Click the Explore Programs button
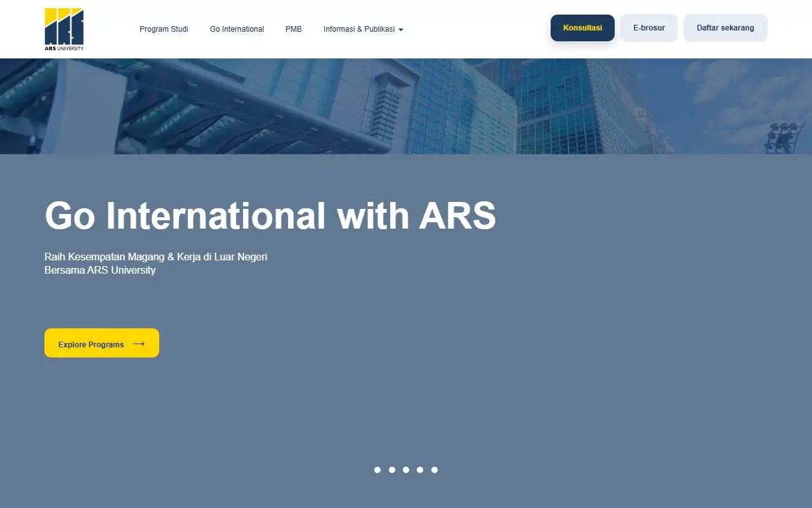This screenshot has width=812, height=508. point(101,343)
